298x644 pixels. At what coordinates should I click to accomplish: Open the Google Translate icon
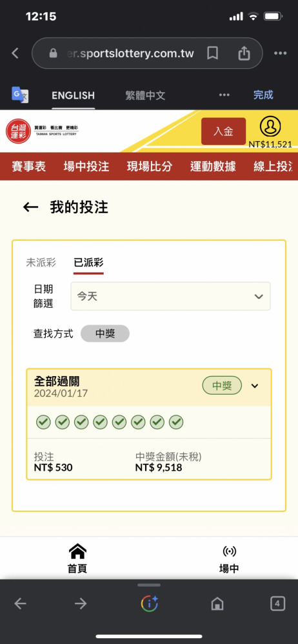(20, 95)
